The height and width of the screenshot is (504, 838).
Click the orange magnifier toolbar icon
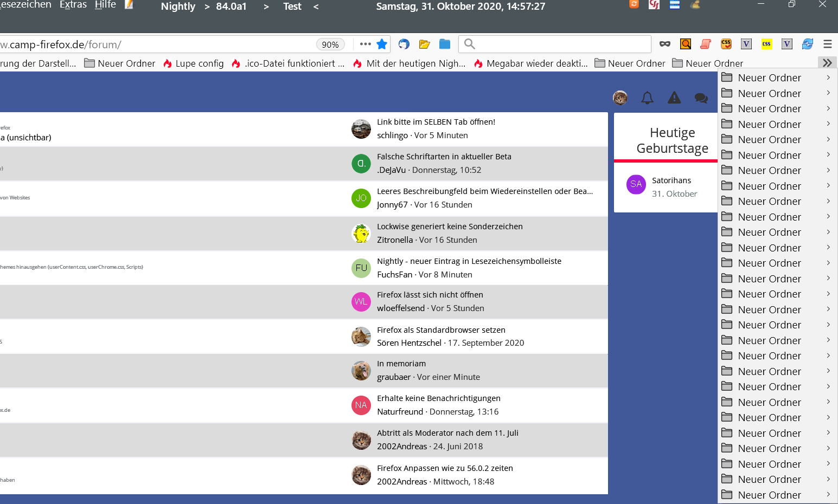pyautogui.click(x=686, y=44)
